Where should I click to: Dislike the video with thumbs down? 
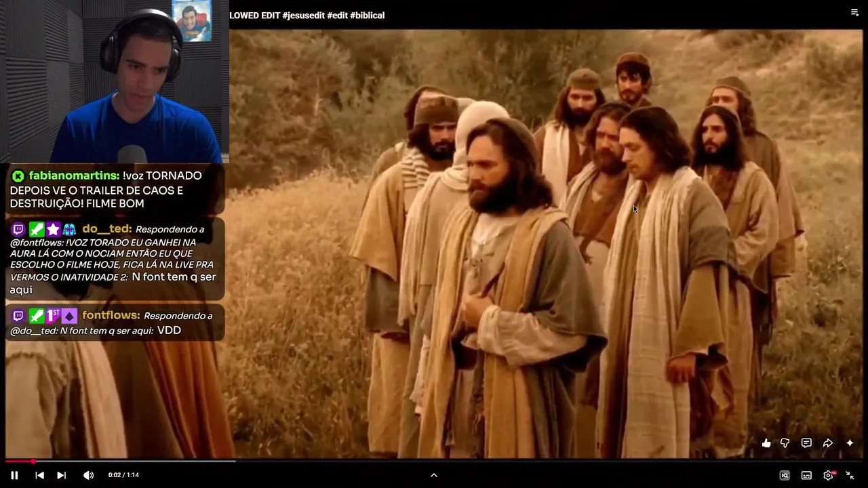[x=785, y=443]
